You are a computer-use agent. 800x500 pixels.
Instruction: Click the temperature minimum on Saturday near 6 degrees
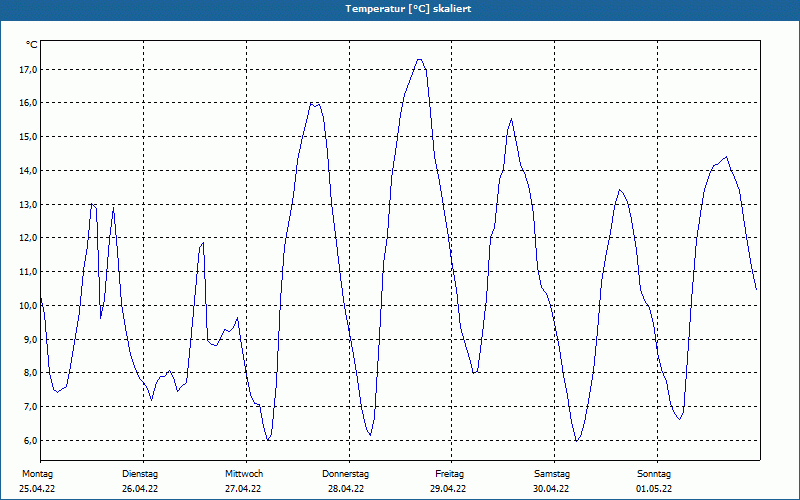[577, 440]
